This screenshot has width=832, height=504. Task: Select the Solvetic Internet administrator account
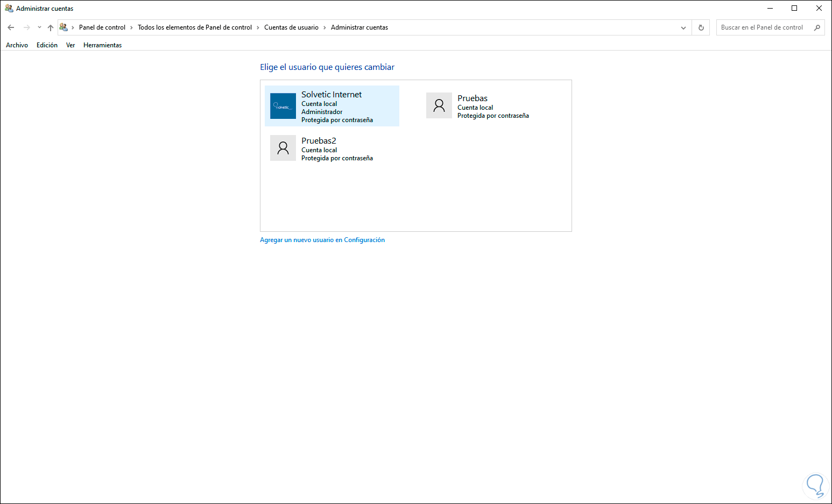332,105
